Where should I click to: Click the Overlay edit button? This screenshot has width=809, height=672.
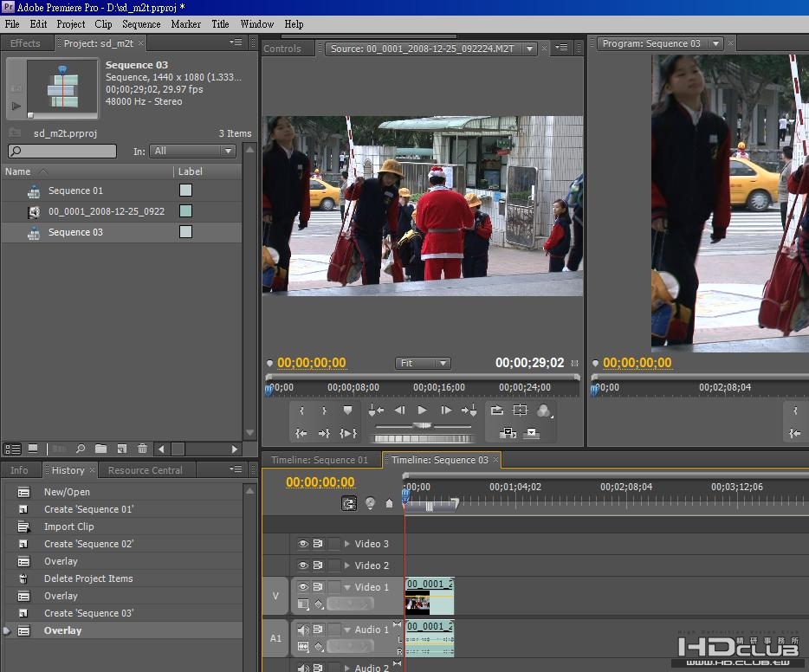(531, 433)
